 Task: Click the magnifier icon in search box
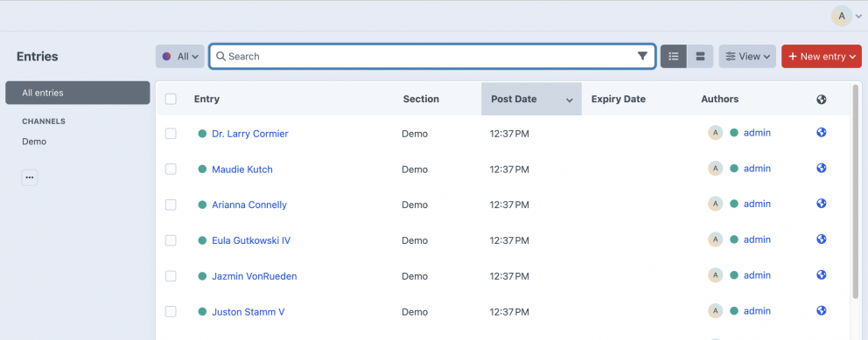[x=220, y=57]
